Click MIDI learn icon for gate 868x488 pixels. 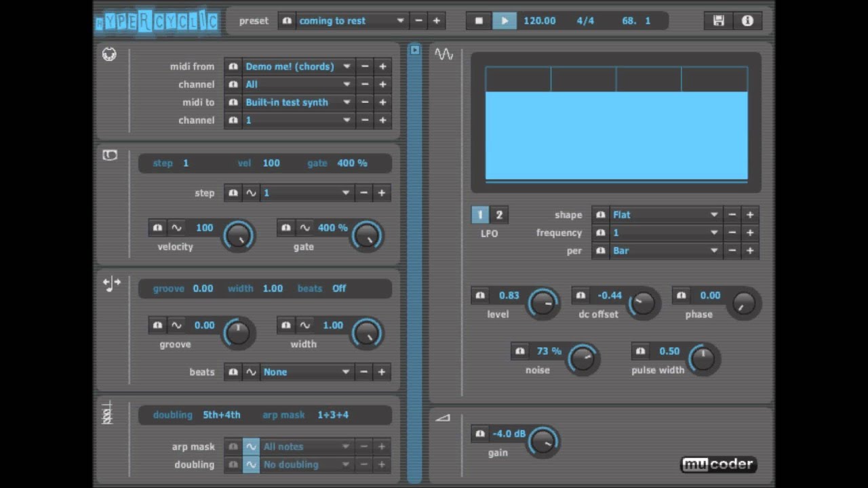click(286, 228)
